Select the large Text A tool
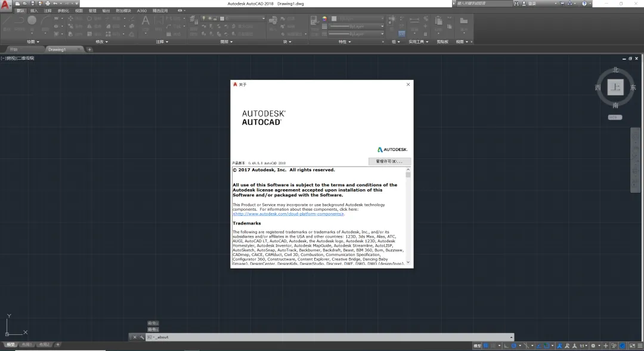Screen dimensions: 644x351 (x=145, y=20)
